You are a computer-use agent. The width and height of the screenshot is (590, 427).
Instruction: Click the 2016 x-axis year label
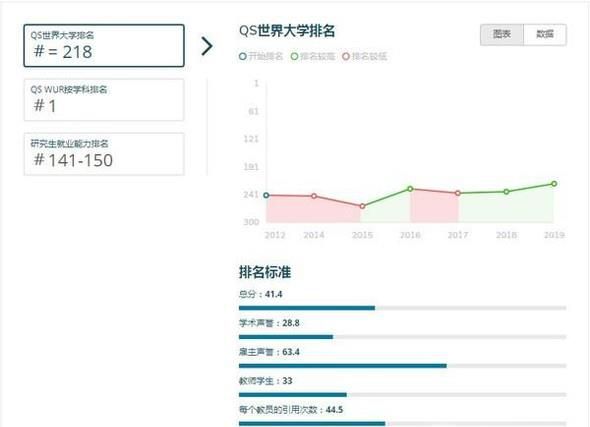410,235
